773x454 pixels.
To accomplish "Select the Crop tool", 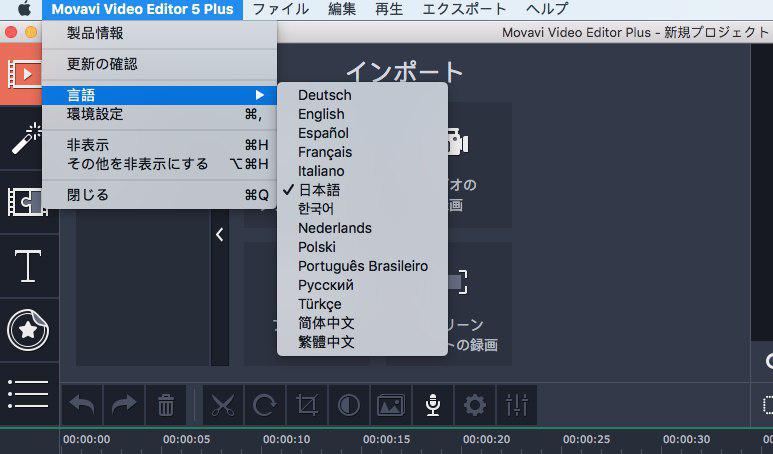I will click(307, 405).
